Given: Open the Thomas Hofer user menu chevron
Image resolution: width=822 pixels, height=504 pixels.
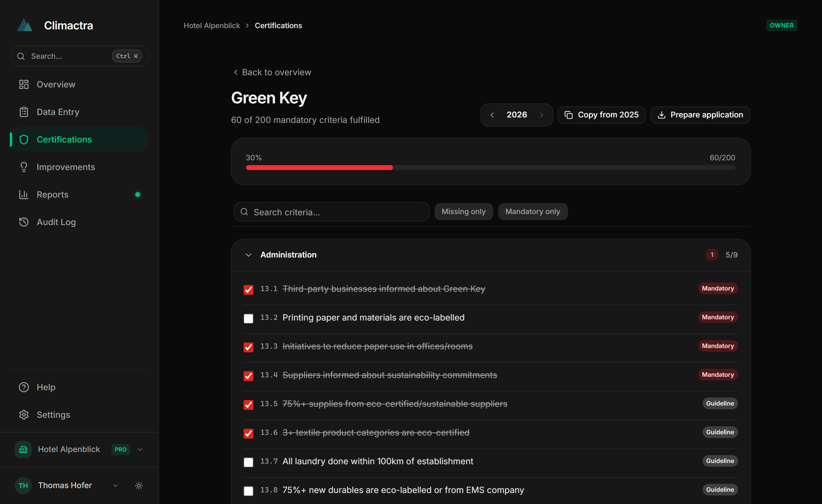Looking at the screenshot, I should (116, 485).
